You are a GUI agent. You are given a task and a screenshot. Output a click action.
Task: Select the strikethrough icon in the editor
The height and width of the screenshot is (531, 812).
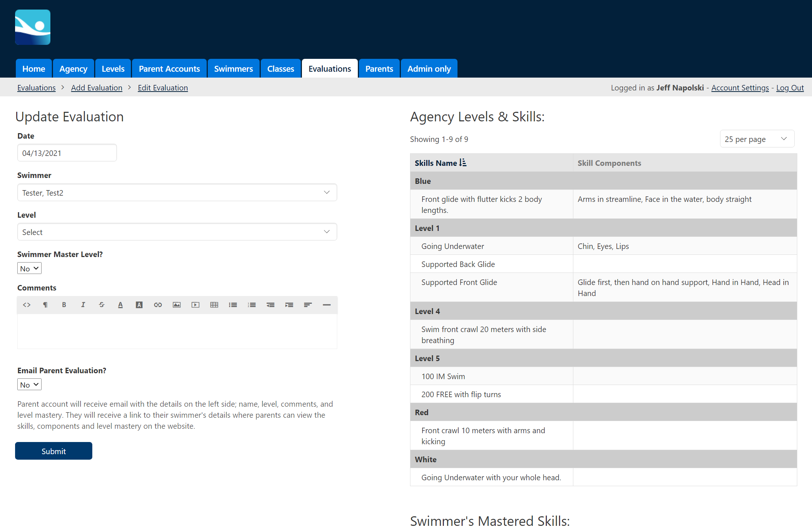point(101,305)
